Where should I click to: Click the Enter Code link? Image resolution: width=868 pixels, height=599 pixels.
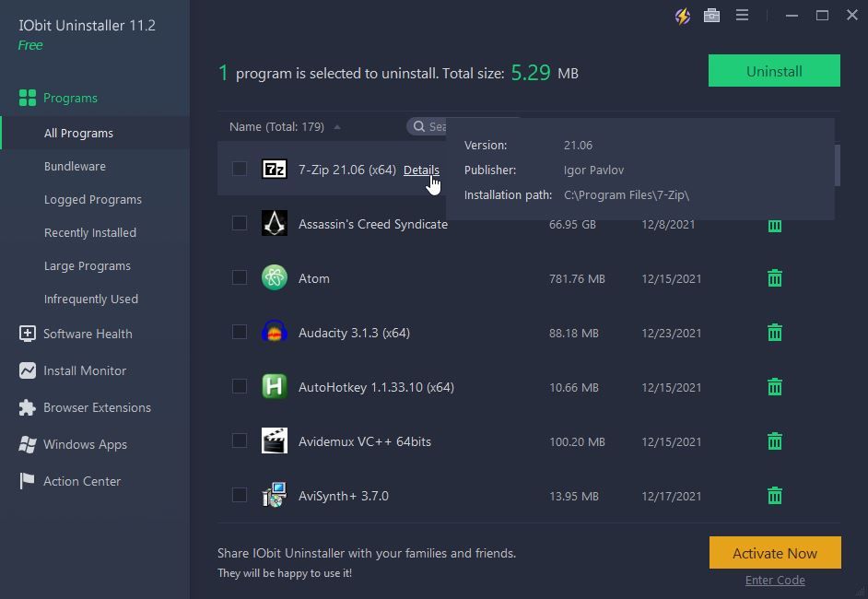(775, 580)
